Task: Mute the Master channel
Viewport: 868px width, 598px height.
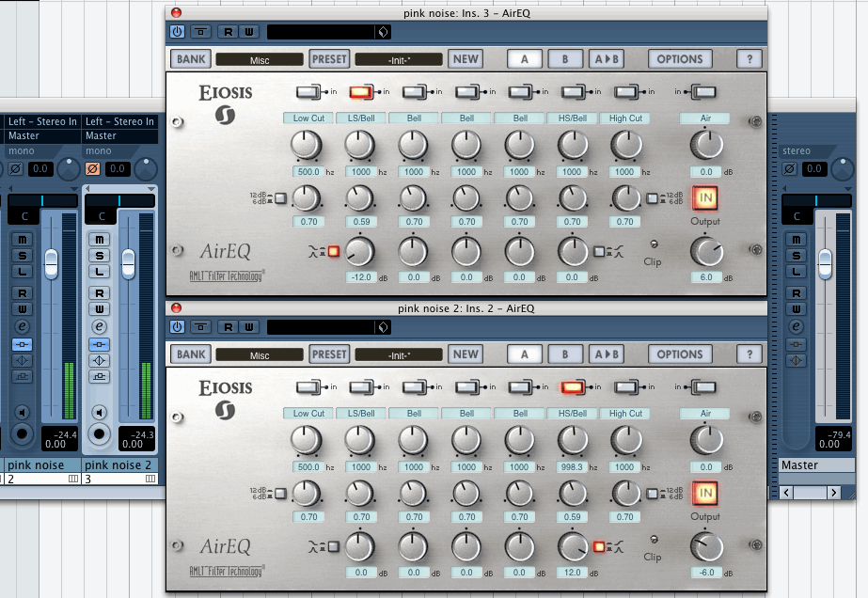Action: 796,239
